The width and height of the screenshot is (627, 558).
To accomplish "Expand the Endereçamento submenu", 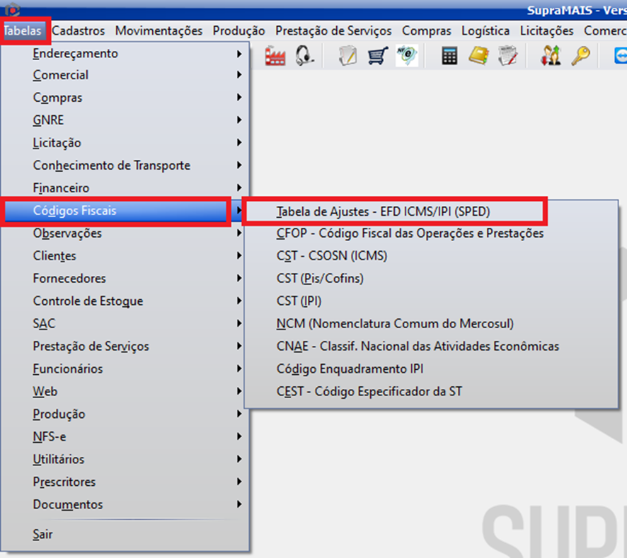I will pos(75,53).
